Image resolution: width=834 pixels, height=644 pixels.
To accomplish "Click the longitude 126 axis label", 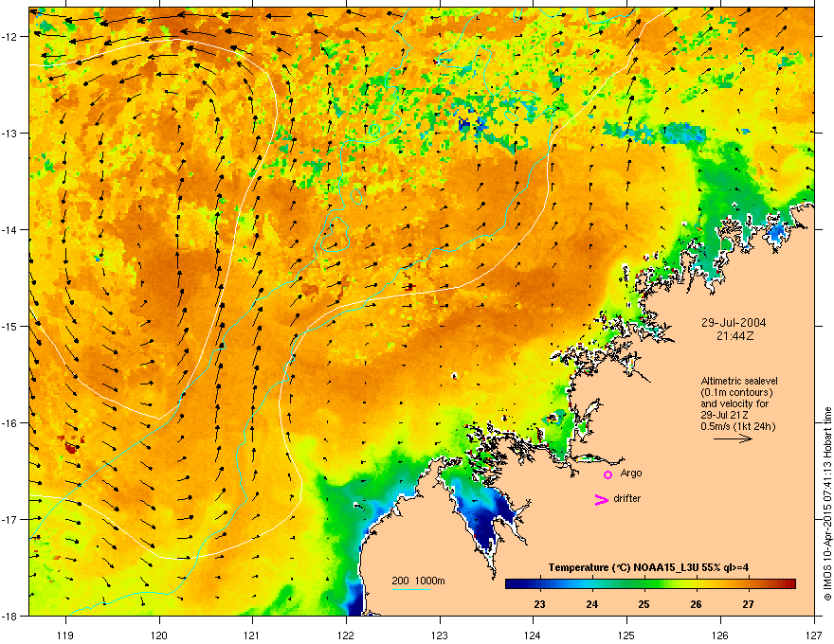I will pyautogui.click(x=719, y=635).
